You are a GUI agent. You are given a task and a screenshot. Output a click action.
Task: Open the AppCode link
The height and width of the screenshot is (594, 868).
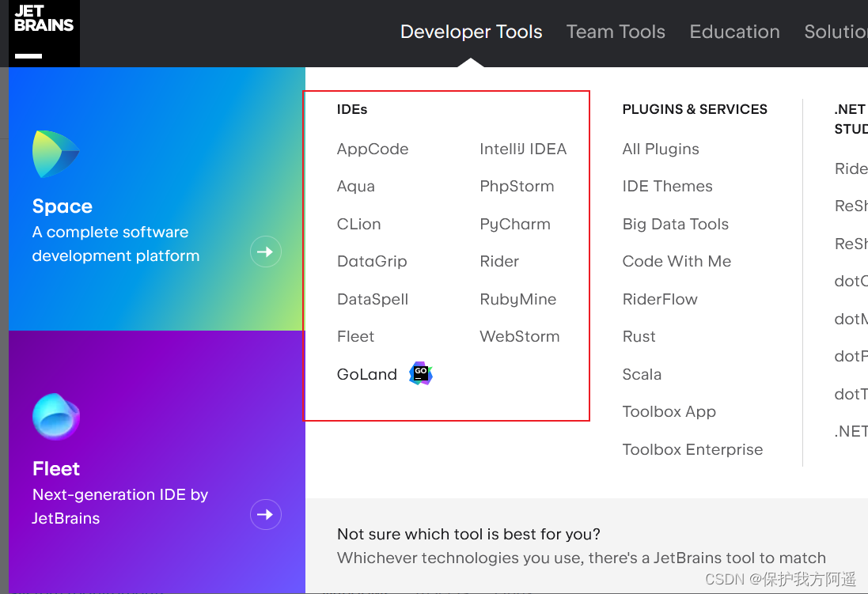pos(373,149)
